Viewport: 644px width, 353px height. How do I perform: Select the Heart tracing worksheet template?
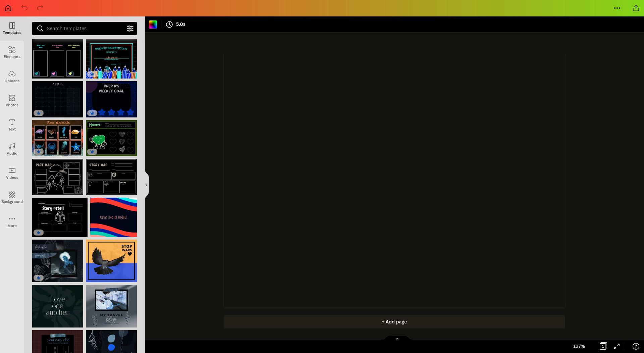(111, 138)
